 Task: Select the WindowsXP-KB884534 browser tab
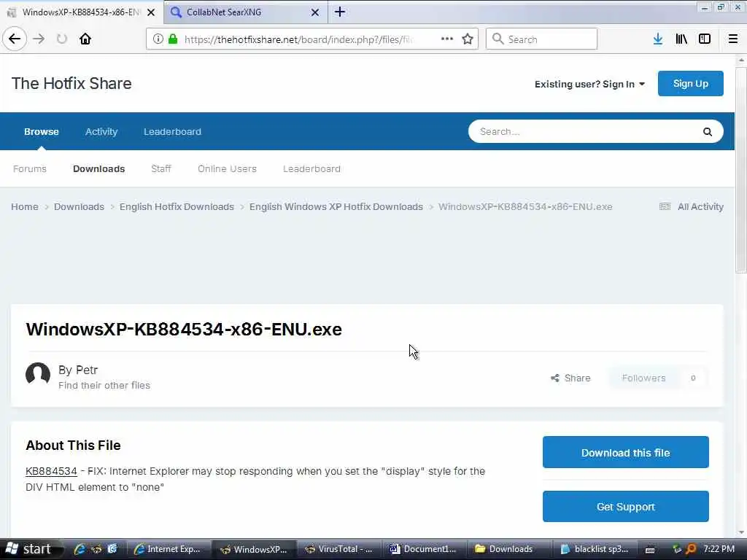point(82,12)
